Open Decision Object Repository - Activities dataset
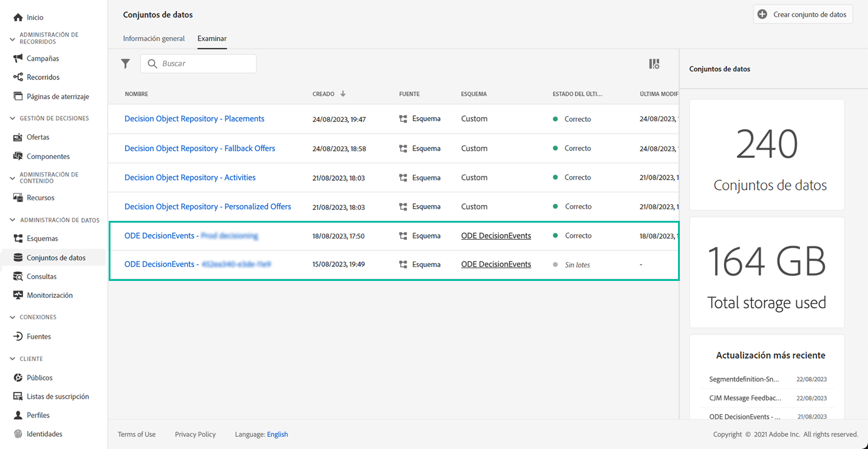 [190, 178]
